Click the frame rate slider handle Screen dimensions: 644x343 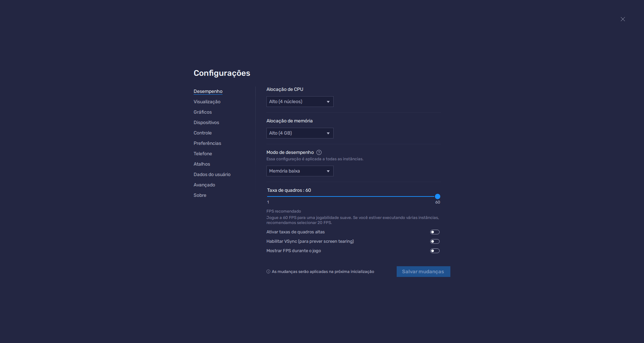pyautogui.click(x=437, y=196)
